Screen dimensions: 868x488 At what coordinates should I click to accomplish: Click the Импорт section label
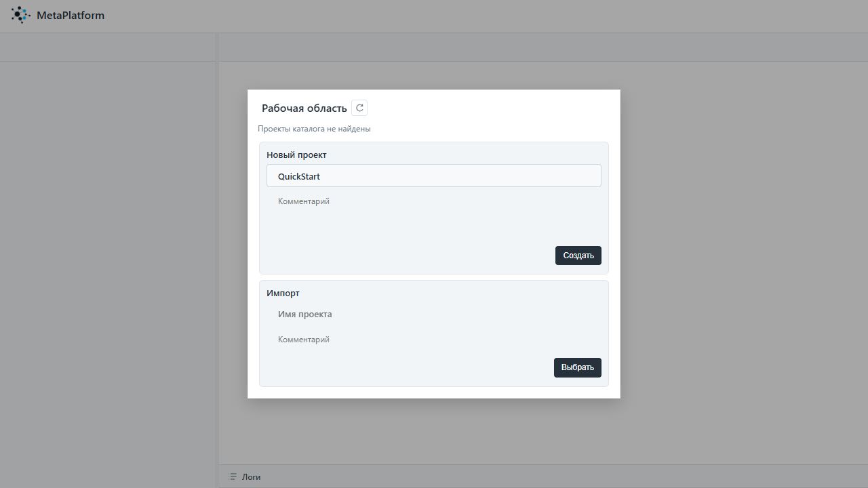(283, 293)
